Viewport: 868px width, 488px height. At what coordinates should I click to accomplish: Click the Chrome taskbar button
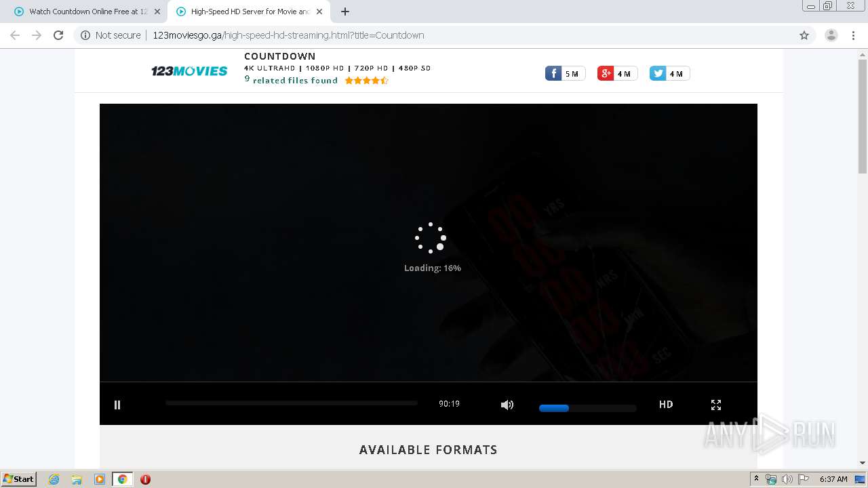coord(123,479)
